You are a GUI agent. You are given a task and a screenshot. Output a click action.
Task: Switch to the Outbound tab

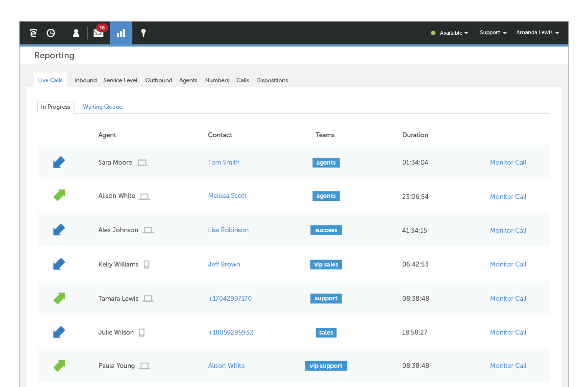159,80
